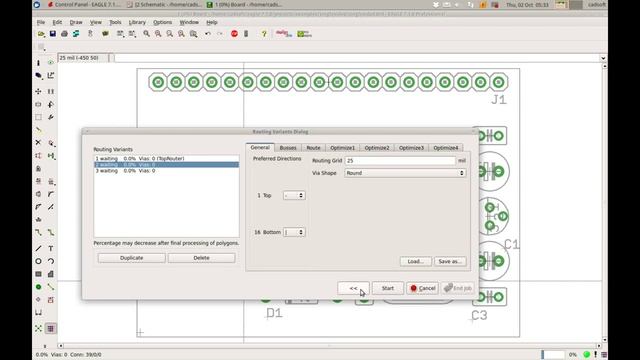
Task: Open the command line history dropdown arrow
Action: coord(603,58)
